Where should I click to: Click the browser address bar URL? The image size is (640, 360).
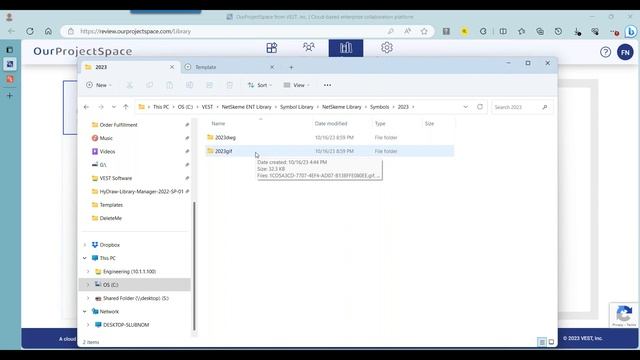pos(136,31)
